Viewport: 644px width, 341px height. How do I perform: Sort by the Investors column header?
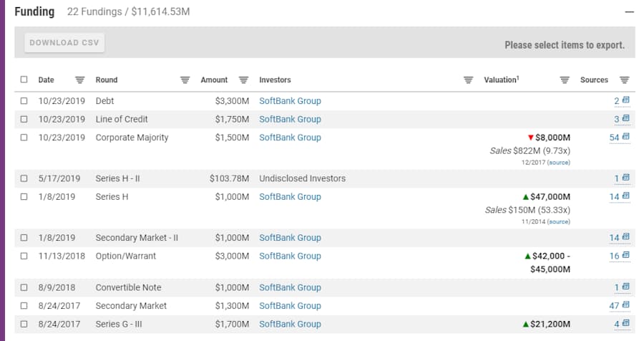[275, 80]
